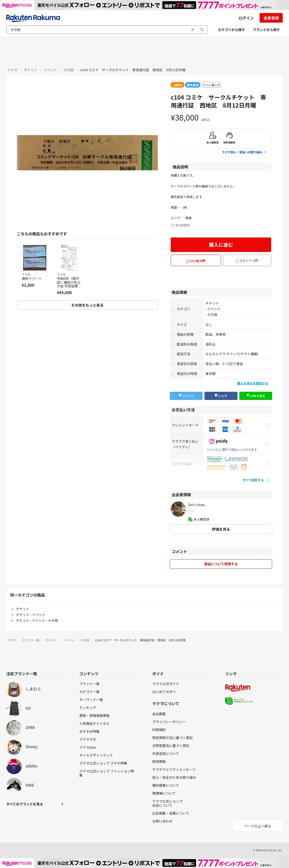Open Zen's shop seller avatar

click(x=178, y=509)
